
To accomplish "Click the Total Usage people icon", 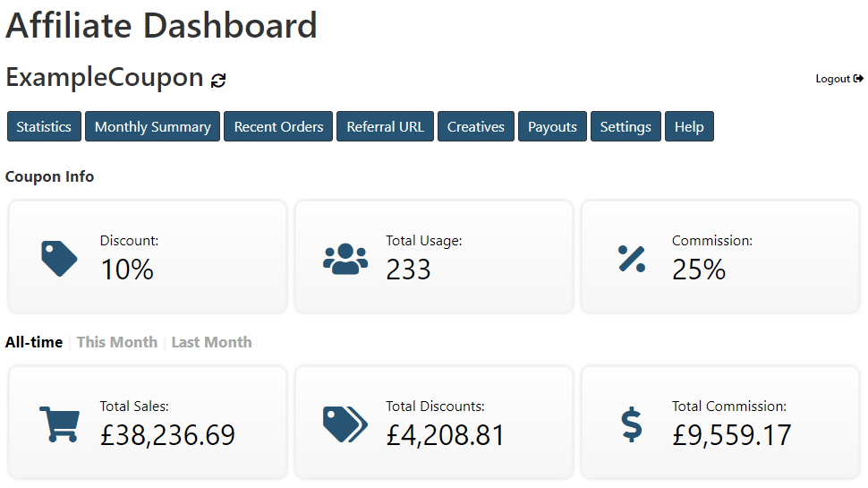I will point(345,259).
